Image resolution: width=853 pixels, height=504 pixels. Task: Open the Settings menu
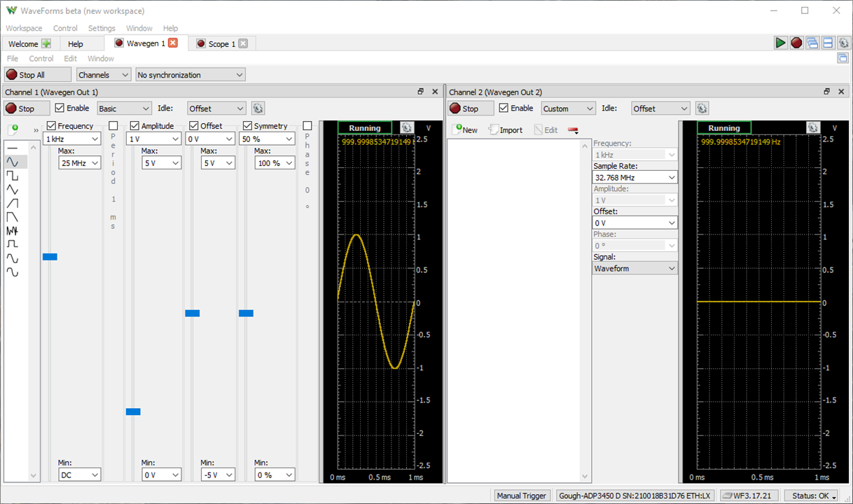102,28
